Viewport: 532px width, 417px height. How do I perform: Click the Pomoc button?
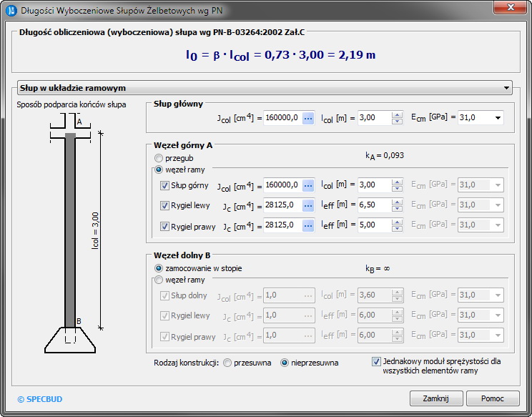click(493, 398)
